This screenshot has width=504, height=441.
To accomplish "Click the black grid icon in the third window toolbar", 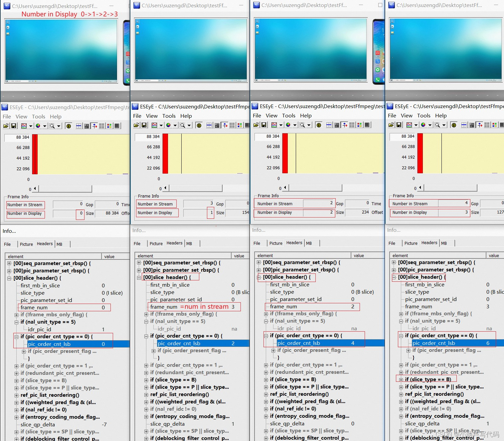I will point(367,125).
